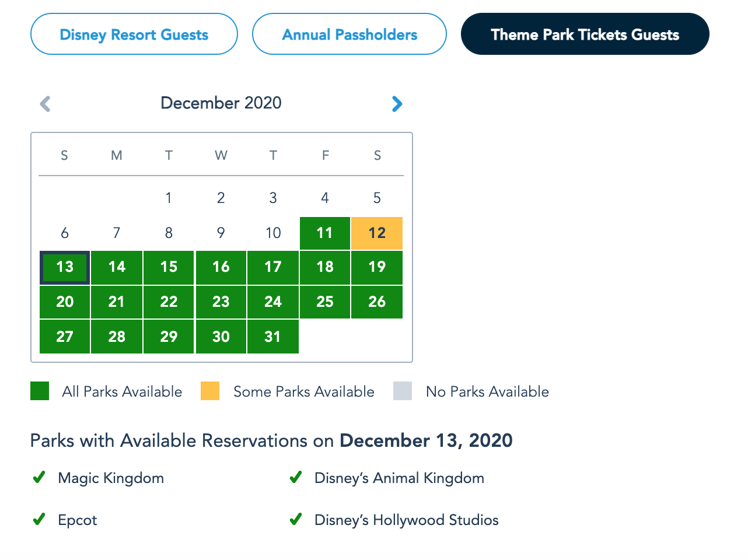Select December 12 on the calendar
Viewport: 748px width, 560px height.
(377, 233)
